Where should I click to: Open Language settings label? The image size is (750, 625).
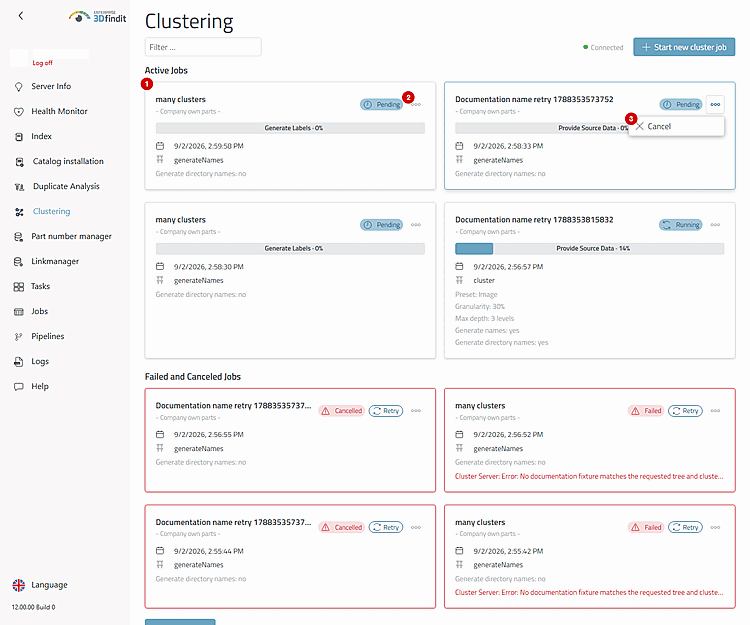[x=49, y=585]
